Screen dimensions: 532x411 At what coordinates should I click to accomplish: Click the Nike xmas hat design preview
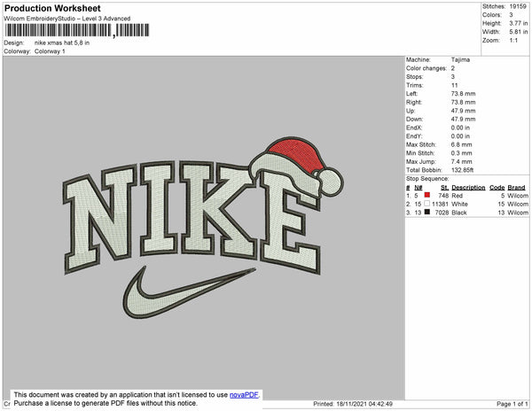pos(203,228)
